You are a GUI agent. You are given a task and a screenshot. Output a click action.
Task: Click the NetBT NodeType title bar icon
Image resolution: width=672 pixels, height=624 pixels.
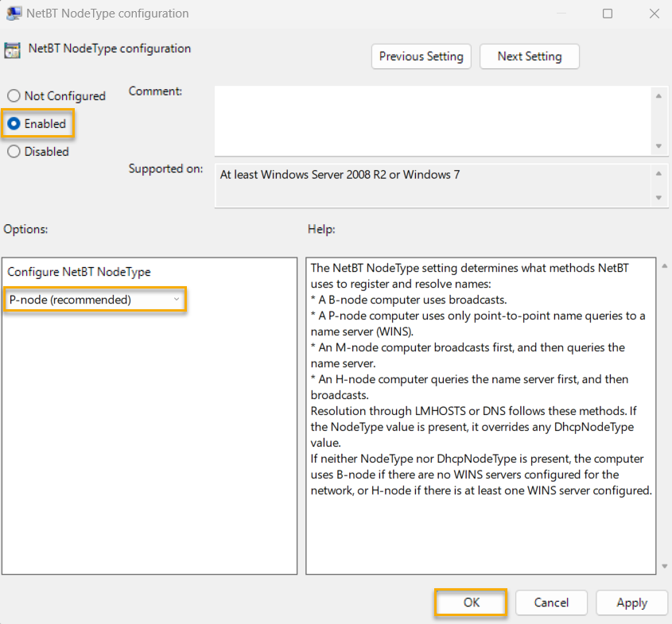coord(13,13)
